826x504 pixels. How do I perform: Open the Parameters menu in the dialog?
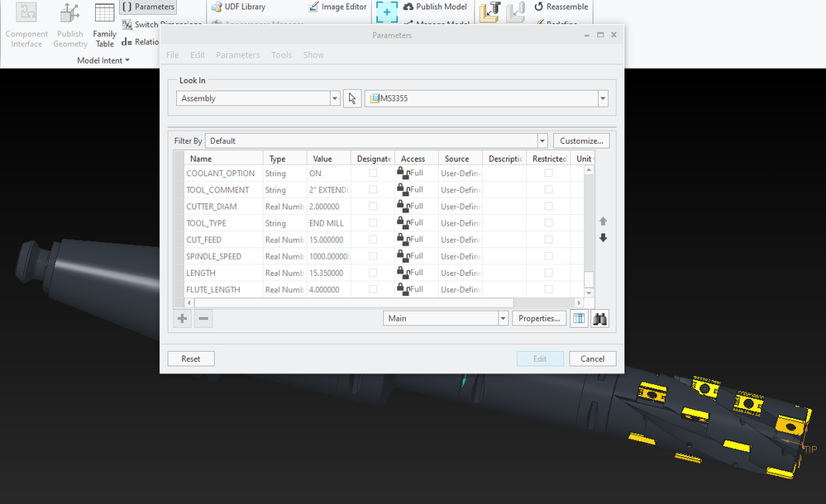pos(237,55)
